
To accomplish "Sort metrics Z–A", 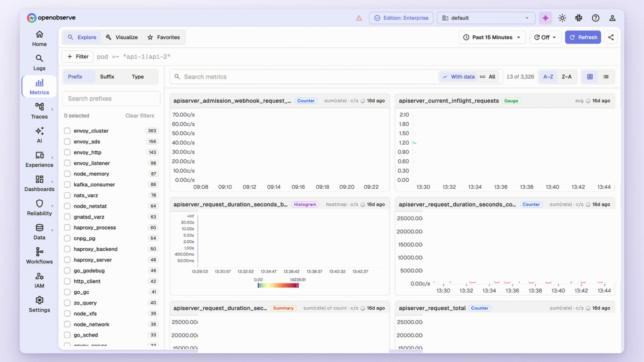I will [x=567, y=77].
